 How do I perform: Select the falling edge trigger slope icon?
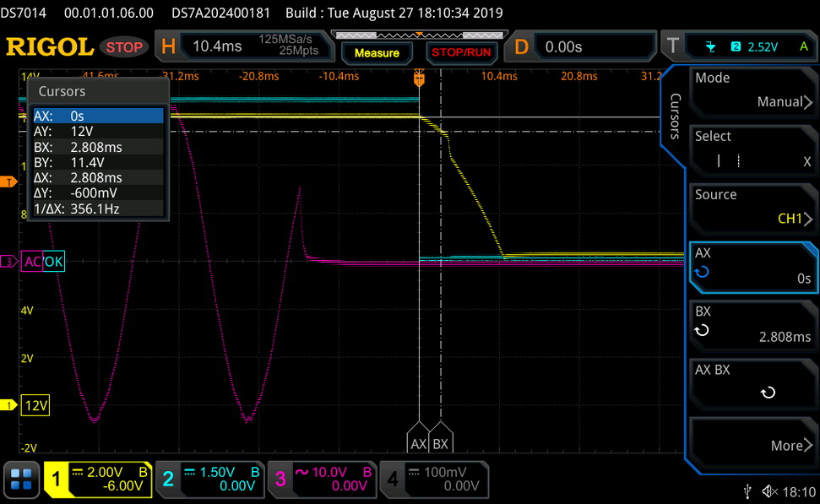click(710, 47)
